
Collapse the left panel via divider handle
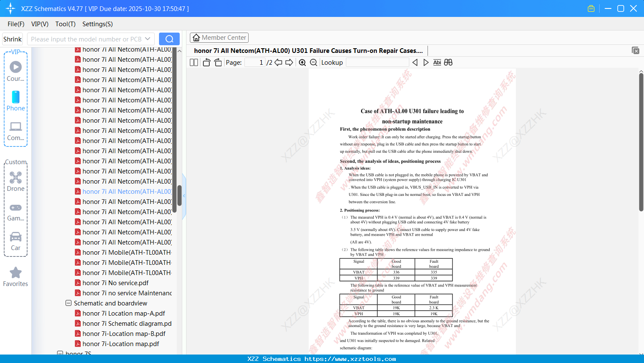tap(184, 196)
